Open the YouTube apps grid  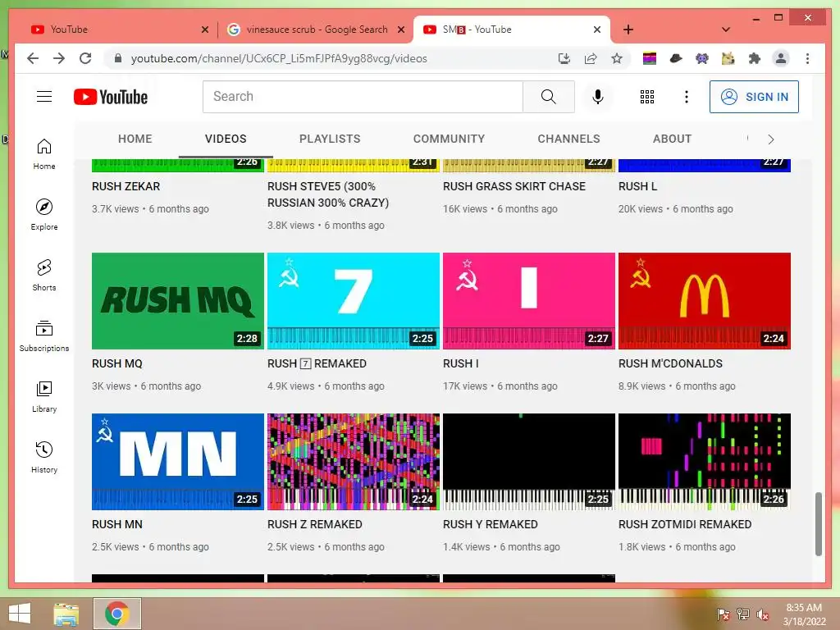click(x=647, y=97)
